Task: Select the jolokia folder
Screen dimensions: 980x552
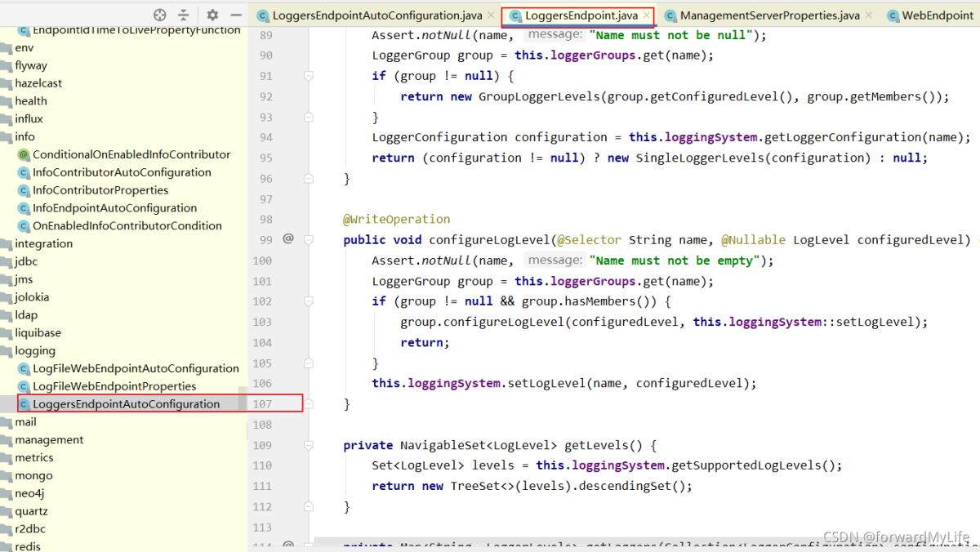Action: click(32, 297)
